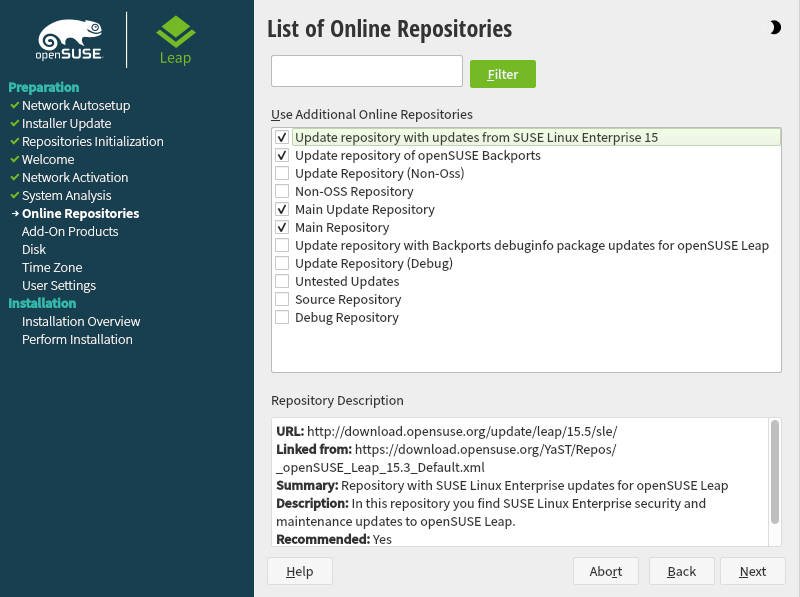Viewport: 800px width, 597px height.
Task: Uncheck the SUSE Linux Enterprise 15 update repository
Action: 283,138
